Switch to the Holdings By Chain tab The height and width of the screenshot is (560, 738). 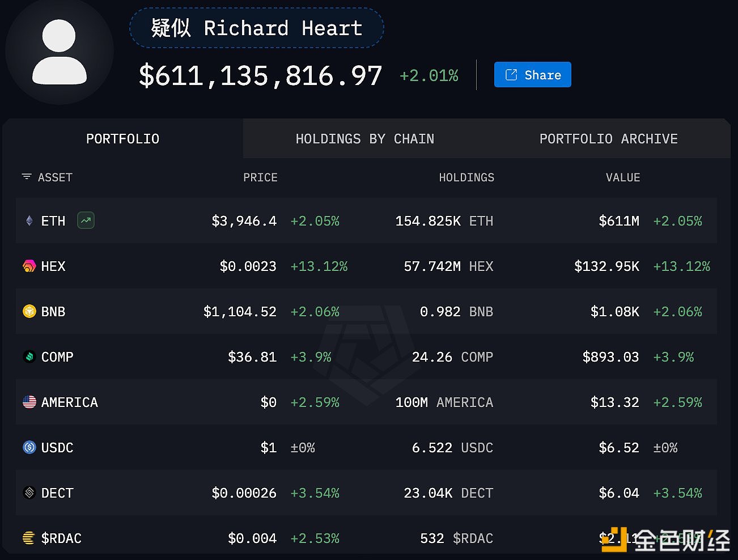pyautogui.click(x=364, y=139)
